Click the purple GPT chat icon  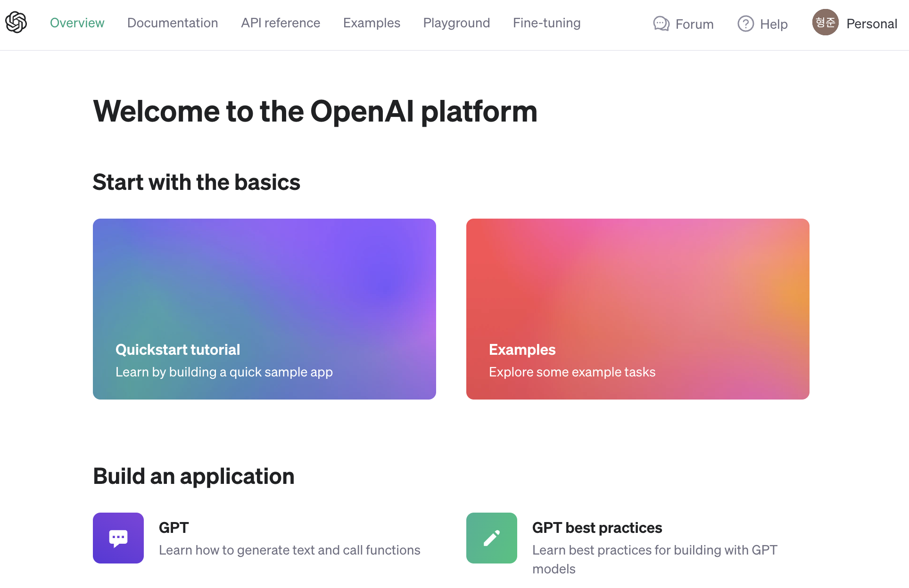coord(118,538)
